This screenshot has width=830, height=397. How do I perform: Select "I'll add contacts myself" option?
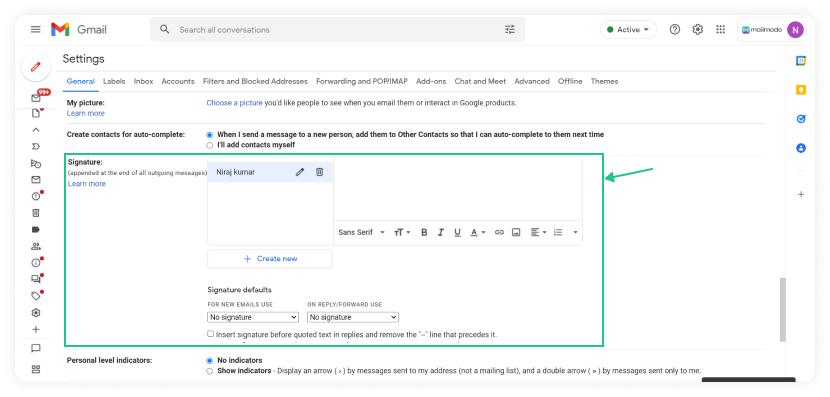(x=210, y=145)
